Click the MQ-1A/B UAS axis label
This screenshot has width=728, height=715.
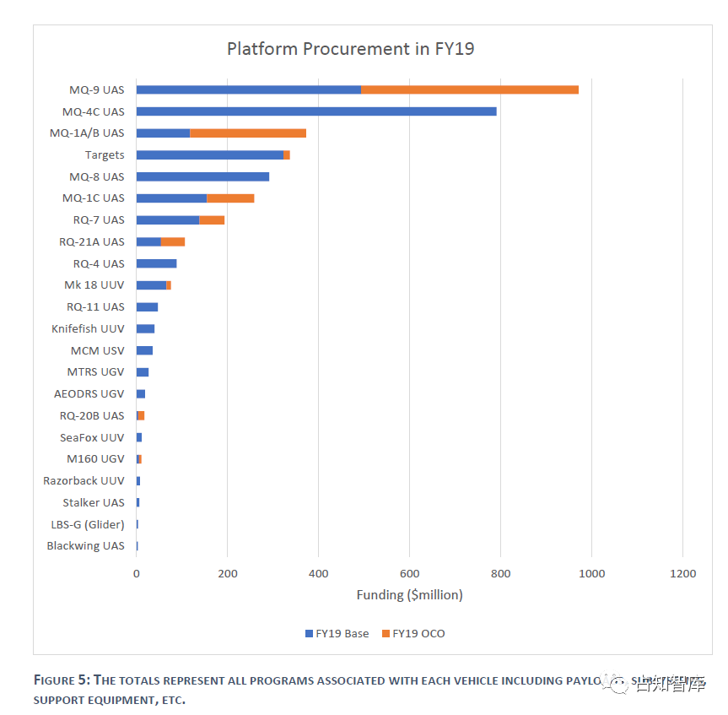86,133
